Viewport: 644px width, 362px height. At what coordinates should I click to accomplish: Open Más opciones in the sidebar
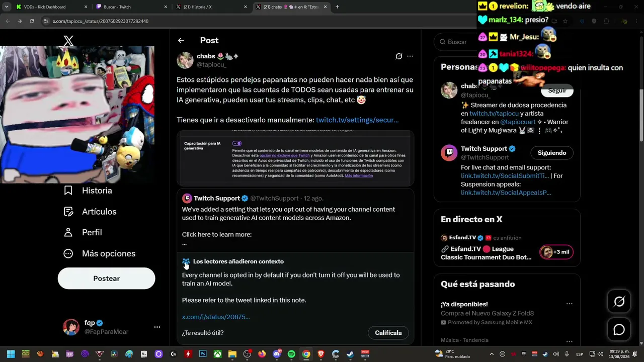coord(100,253)
